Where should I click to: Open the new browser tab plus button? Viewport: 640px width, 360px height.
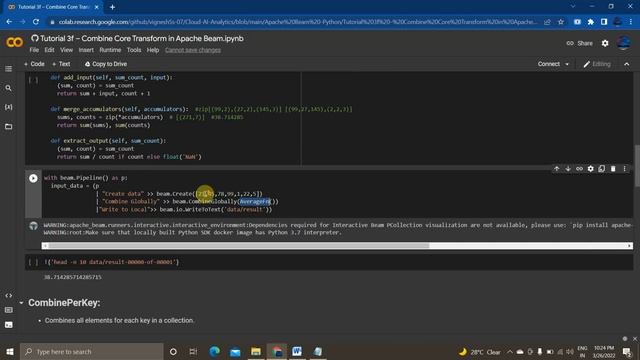click(112, 7)
